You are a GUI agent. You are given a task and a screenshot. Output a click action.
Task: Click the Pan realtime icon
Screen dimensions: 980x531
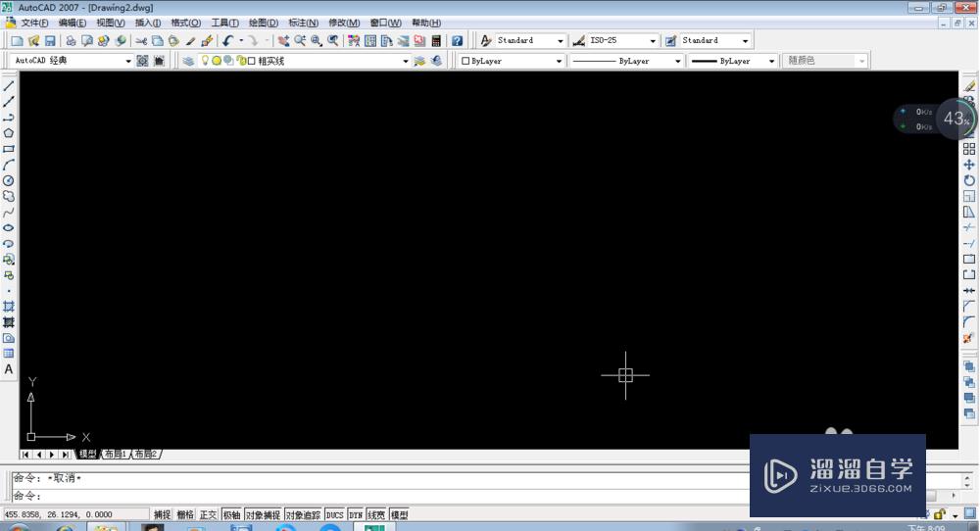283,40
